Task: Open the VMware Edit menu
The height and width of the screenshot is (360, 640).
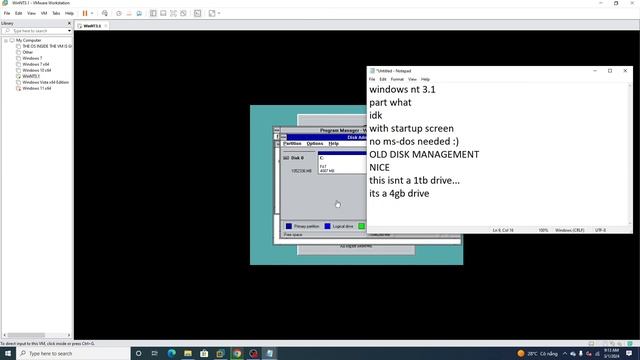Action: [x=18, y=13]
